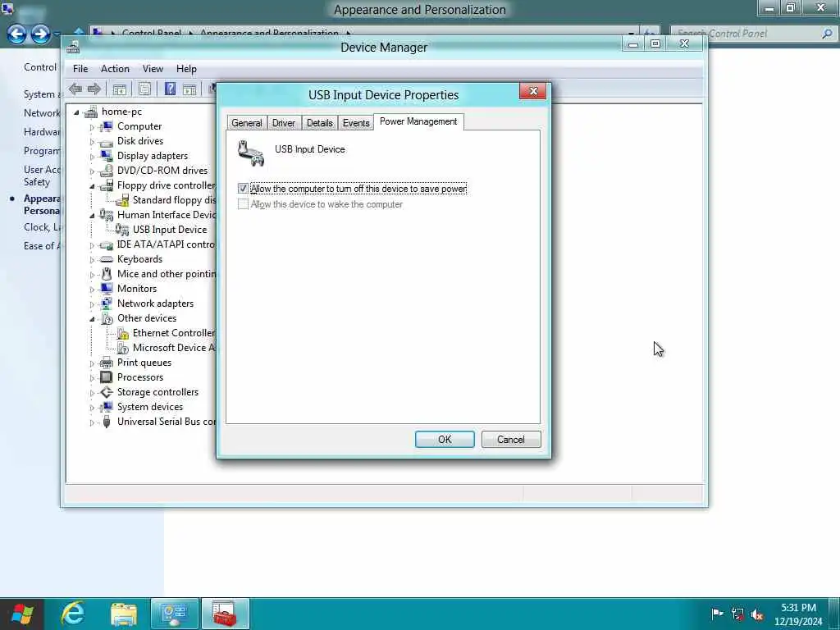The height and width of the screenshot is (630, 840).
Task: Click the Forward arrow in Device Manager toolbar
Action: pyautogui.click(x=94, y=89)
